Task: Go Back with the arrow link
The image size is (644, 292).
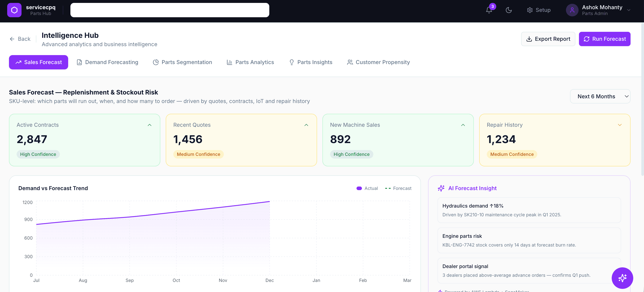Action: click(x=20, y=39)
